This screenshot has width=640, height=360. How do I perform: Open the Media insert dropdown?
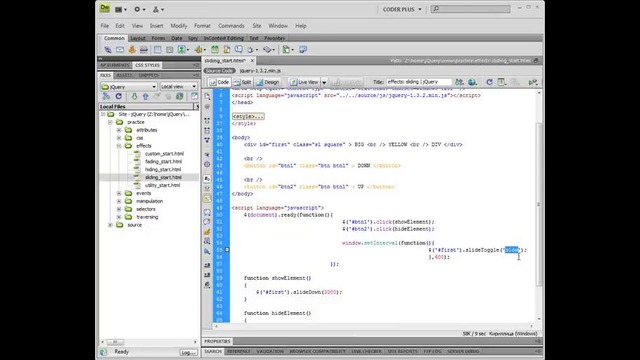click(x=200, y=49)
